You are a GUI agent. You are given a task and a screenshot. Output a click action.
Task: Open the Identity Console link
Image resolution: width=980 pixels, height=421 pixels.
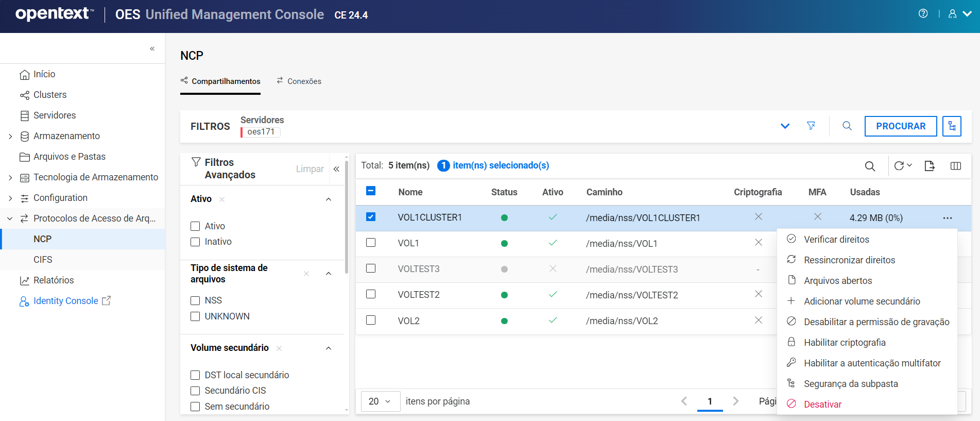coord(65,301)
